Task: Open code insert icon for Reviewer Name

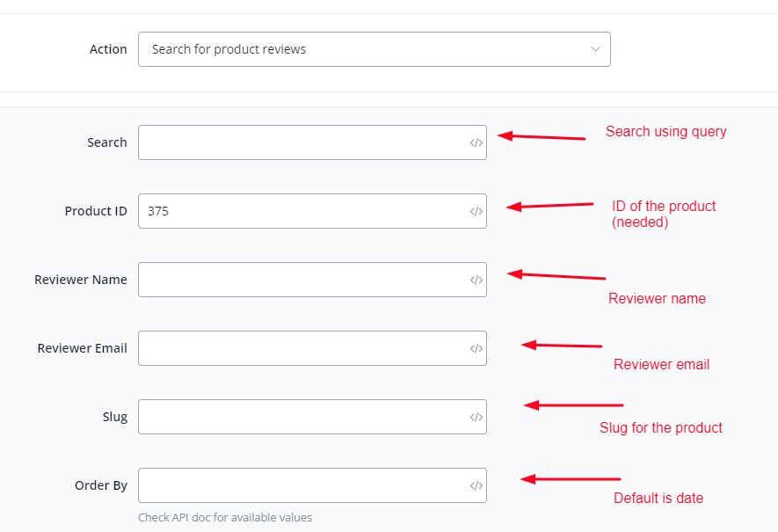Action: click(476, 280)
